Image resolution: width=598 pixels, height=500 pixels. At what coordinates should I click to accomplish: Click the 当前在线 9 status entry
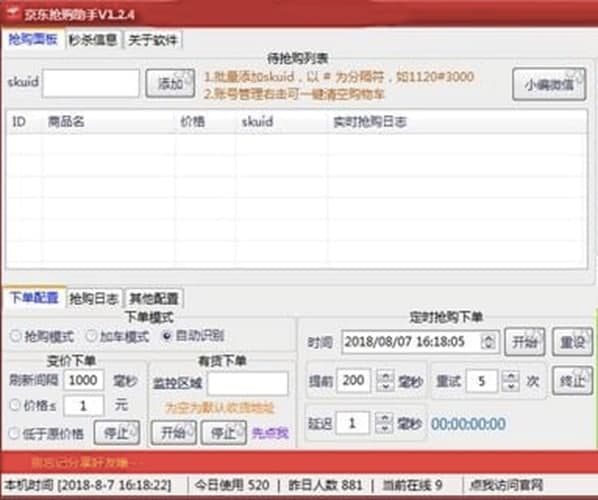click(412, 485)
